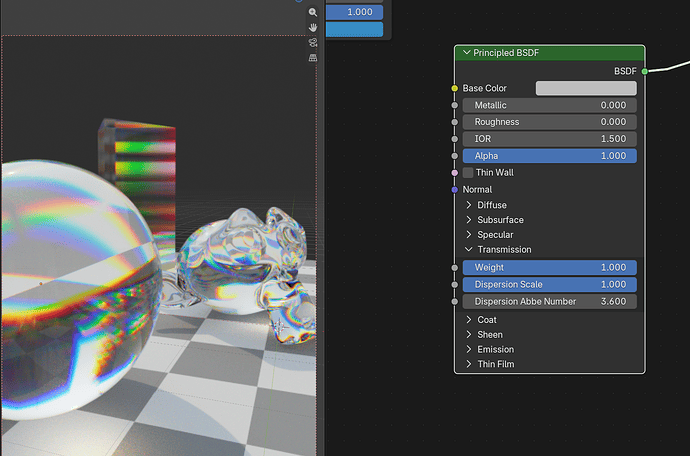The image size is (690, 456).
Task: Click the Alpha input socket
Action: point(455,156)
